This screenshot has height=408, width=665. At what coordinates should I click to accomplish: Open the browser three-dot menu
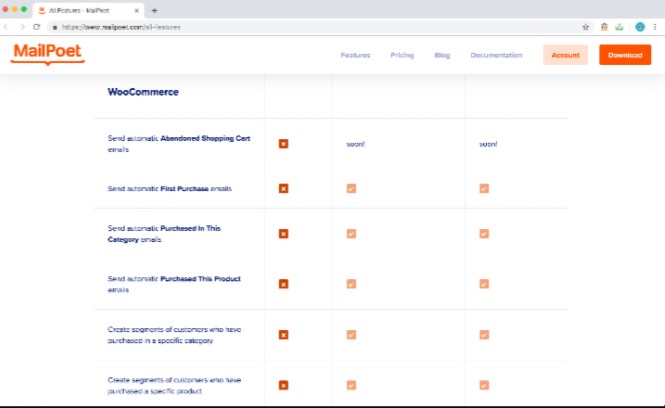tap(655, 27)
